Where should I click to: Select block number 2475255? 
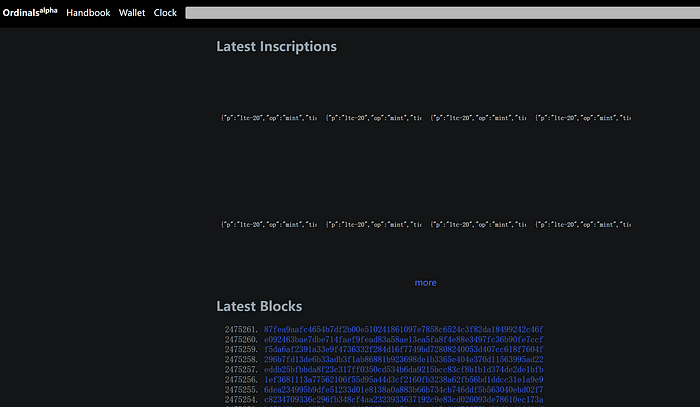pyautogui.click(x=241, y=390)
